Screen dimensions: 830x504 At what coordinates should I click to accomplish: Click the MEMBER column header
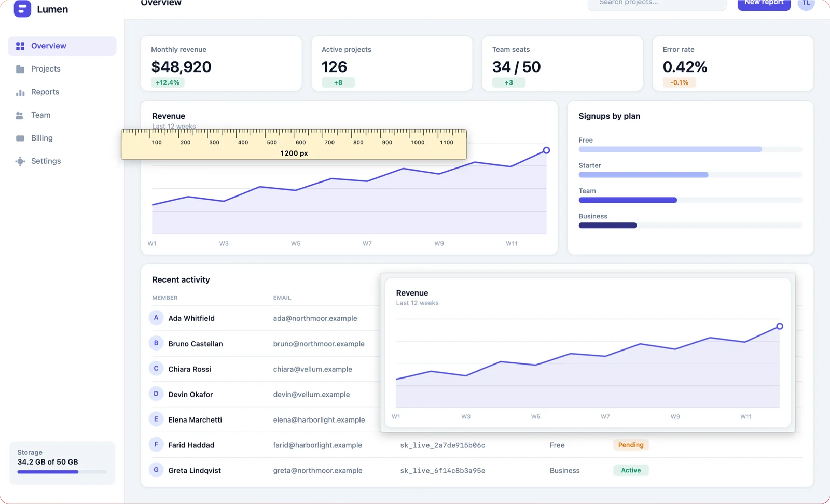[x=165, y=298]
